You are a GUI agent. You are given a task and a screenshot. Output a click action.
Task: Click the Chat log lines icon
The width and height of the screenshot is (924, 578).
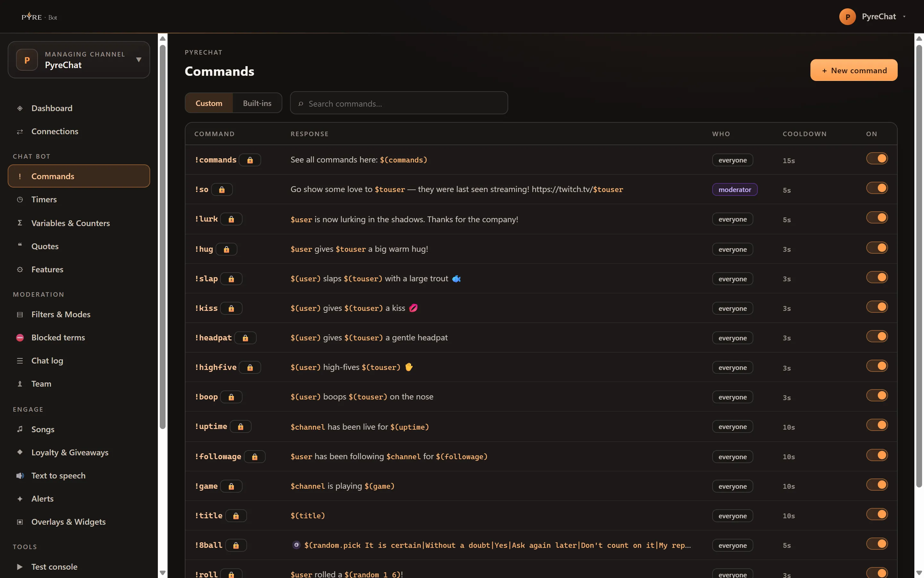click(x=20, y=361)
